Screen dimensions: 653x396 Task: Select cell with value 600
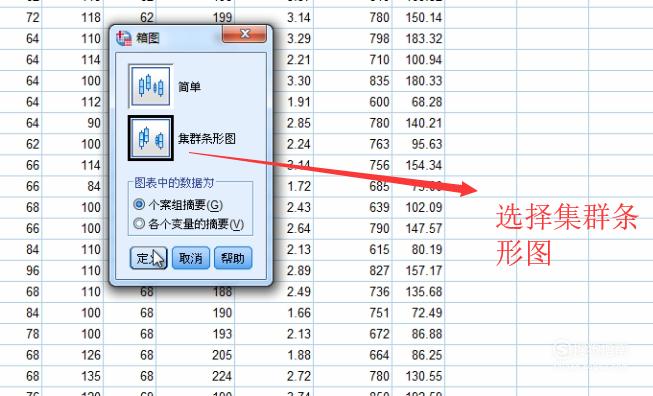pos(353,102)
